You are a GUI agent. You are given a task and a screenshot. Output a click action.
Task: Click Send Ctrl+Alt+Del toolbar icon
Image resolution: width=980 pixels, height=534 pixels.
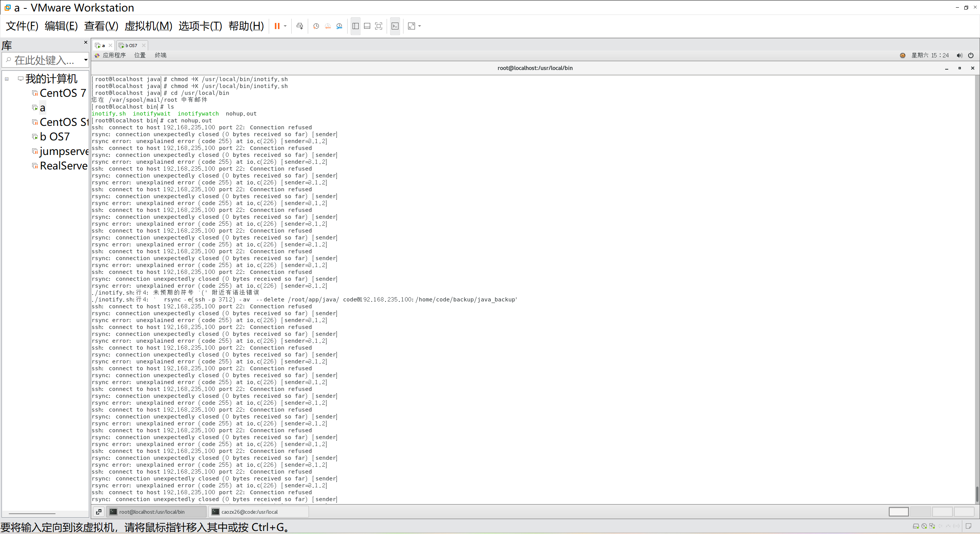(x=300, y=26)
